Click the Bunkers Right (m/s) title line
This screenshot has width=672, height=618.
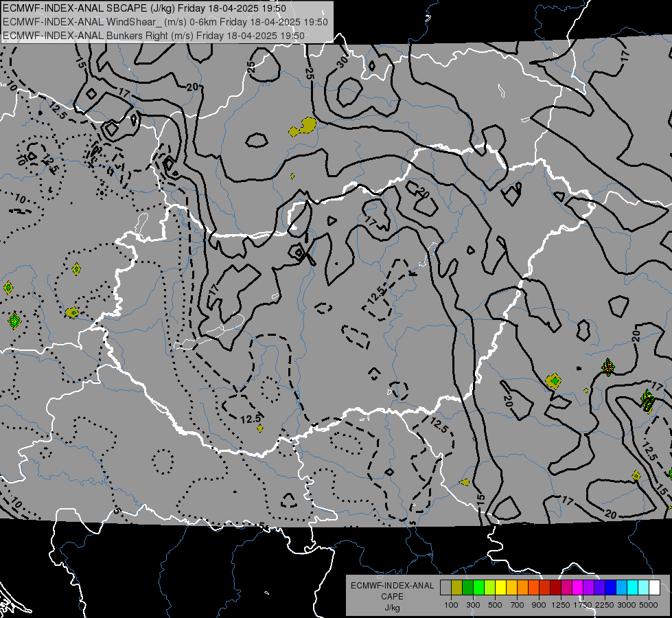[x=154, y=36]
